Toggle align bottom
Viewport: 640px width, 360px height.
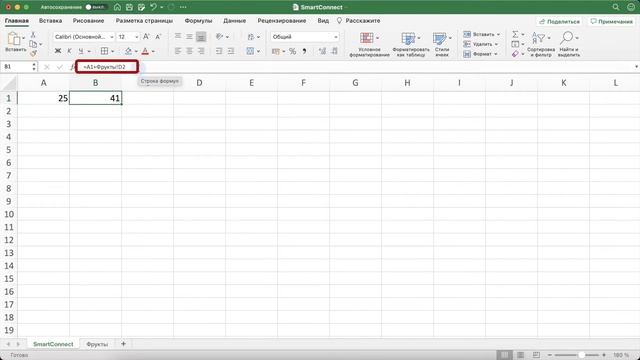coord(201,37)
